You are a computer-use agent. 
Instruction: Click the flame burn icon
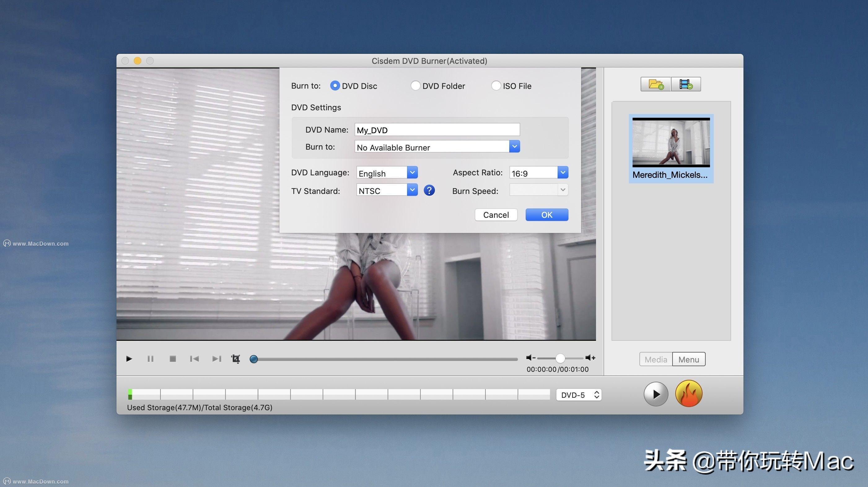coord(689,394)
